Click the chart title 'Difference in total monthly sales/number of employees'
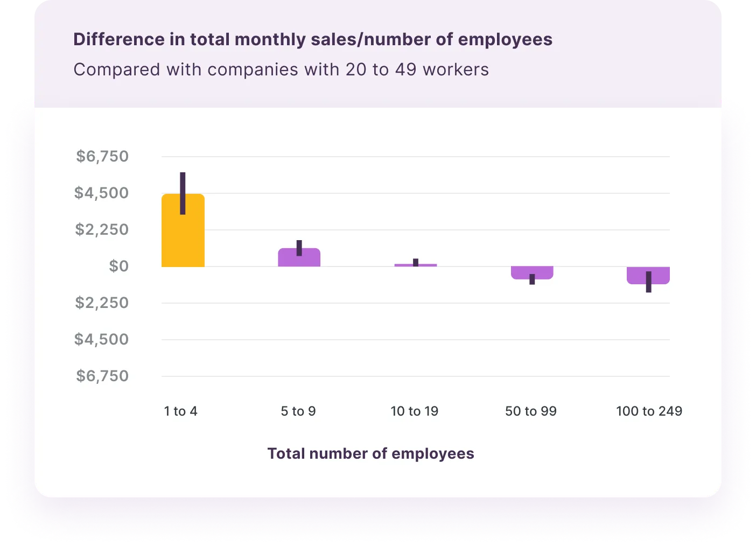Image resolution: width=756 pixels, height=547 pixels. (313, 39)
